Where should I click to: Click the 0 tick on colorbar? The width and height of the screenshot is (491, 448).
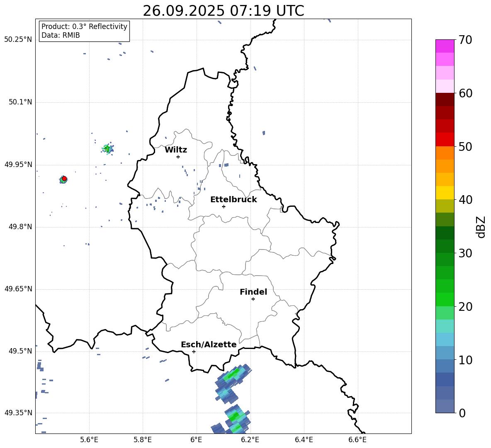(462, 413)
